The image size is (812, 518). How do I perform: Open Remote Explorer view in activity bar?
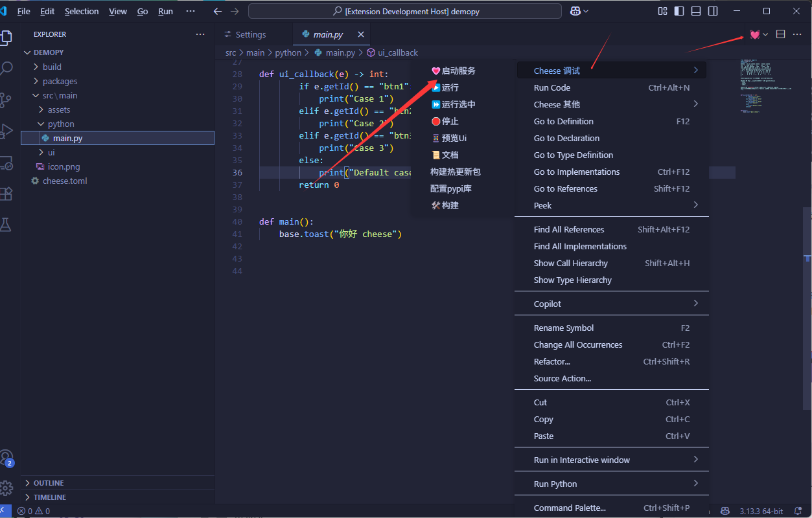click(6, 163)
